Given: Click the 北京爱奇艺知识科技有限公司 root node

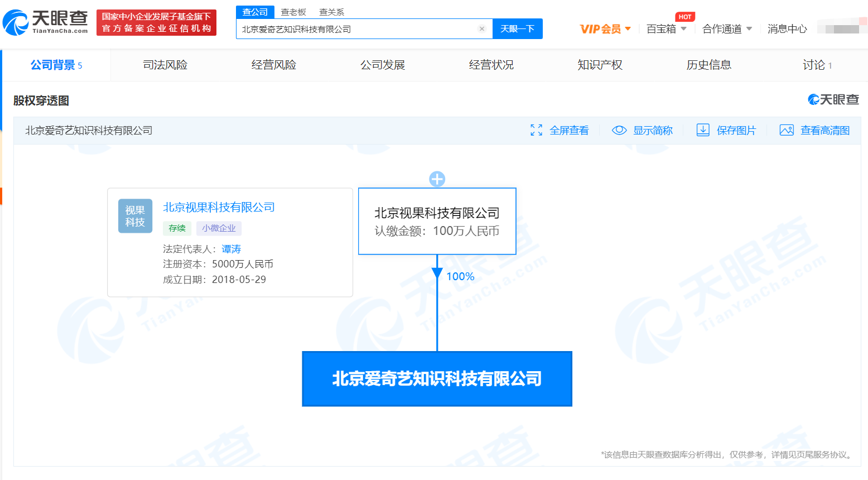Looking at the screenshot, I should (437, 379).
